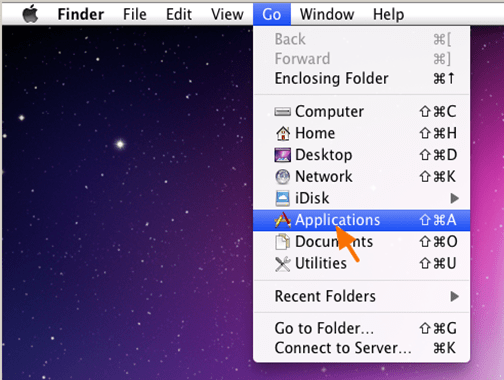Viewport: 504px width, 380px height.
Task: Click the Utilities tools icon
Action: click(282, 264)
